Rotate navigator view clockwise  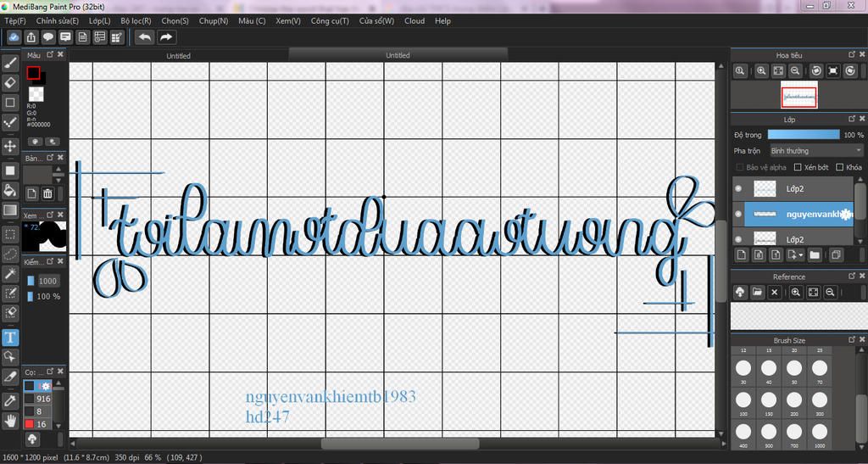(850, 71)
